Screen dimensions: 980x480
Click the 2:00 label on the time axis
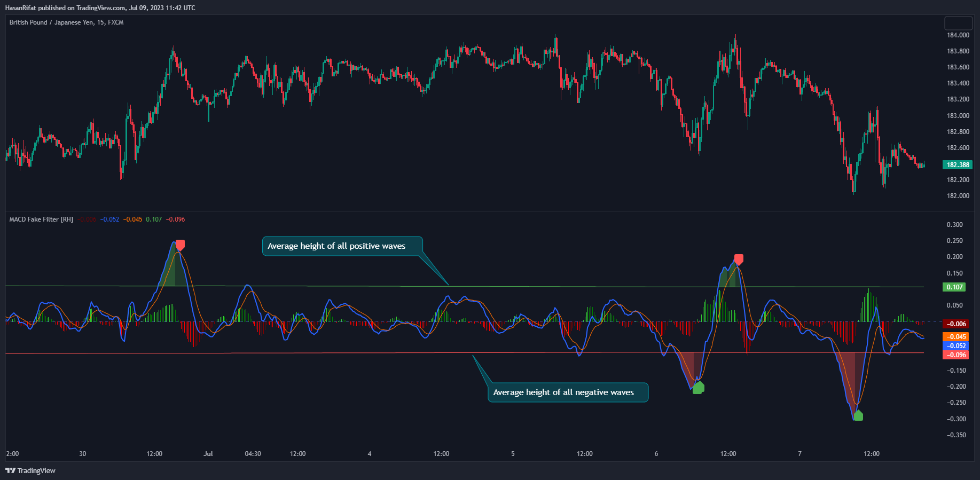pos(12,454)
